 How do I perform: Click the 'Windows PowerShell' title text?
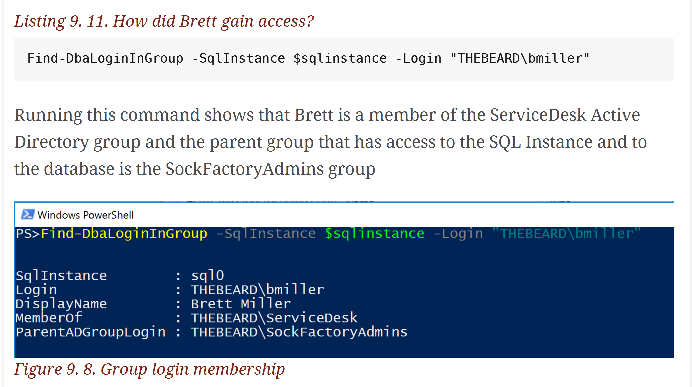click(x=85, y=215)
